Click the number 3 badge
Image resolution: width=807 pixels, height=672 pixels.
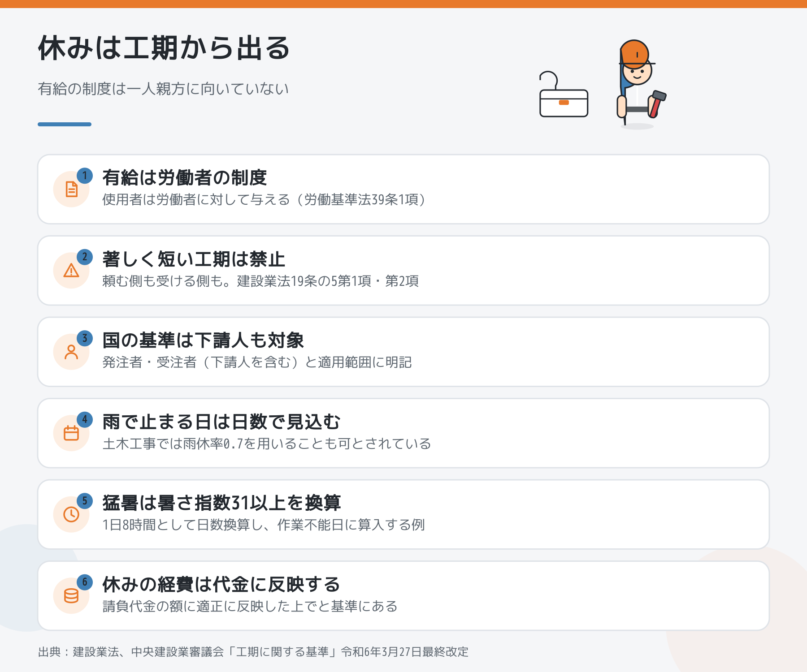click(85, 338)
